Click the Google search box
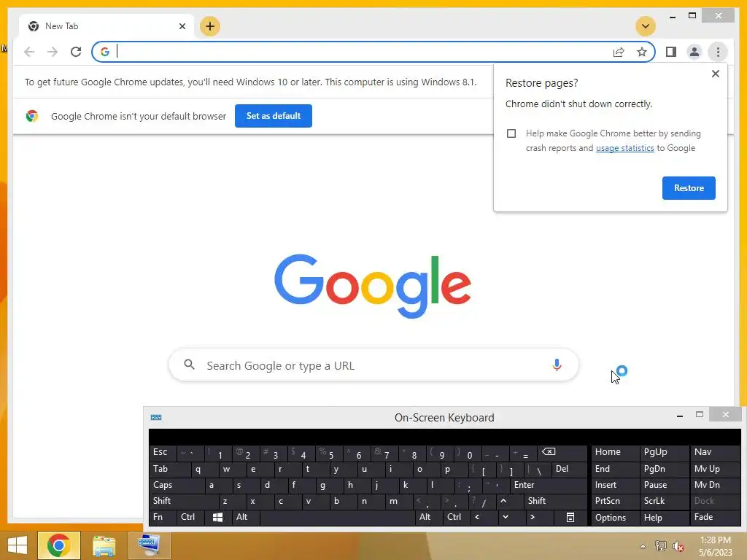The image size is (747, 560). 373,365
